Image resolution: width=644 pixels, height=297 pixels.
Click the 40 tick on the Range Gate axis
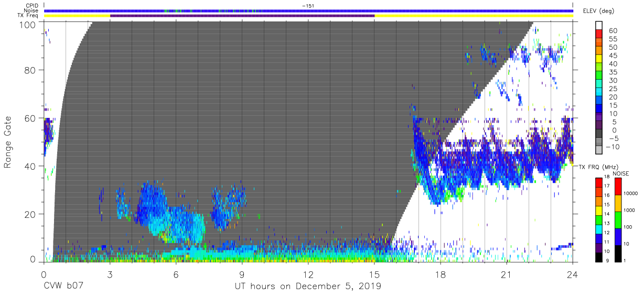pyautogui.click(x=31, y=166)
